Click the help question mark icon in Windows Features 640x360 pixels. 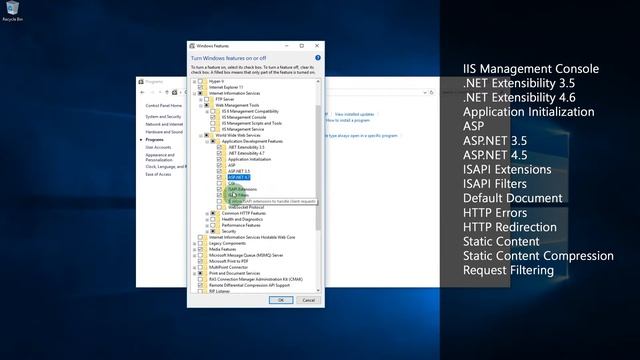click(x=318, y=58)
